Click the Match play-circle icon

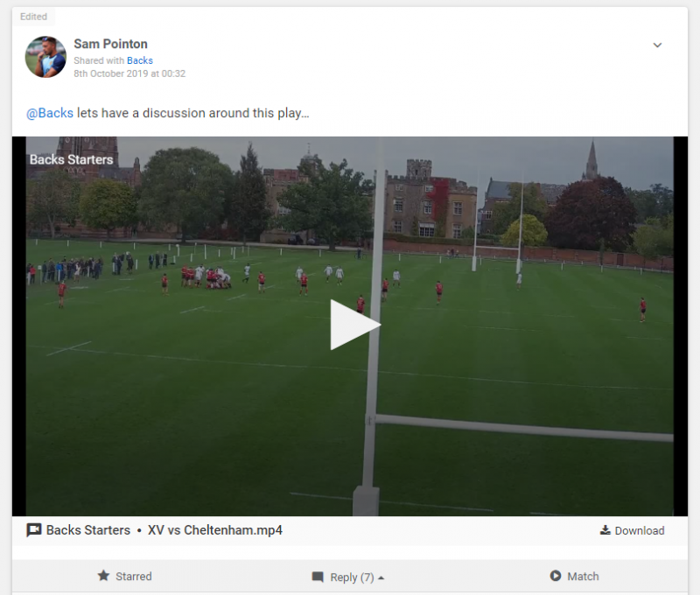tap(556, 576)
